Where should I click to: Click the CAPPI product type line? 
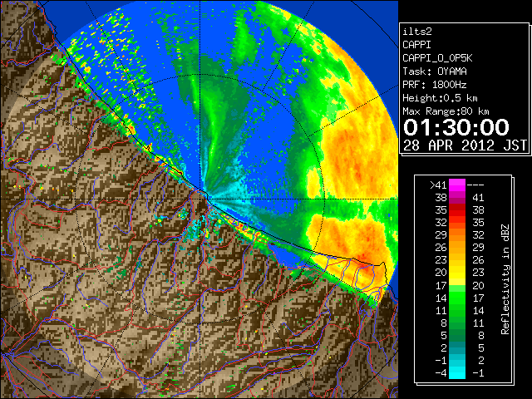point(416,45)
